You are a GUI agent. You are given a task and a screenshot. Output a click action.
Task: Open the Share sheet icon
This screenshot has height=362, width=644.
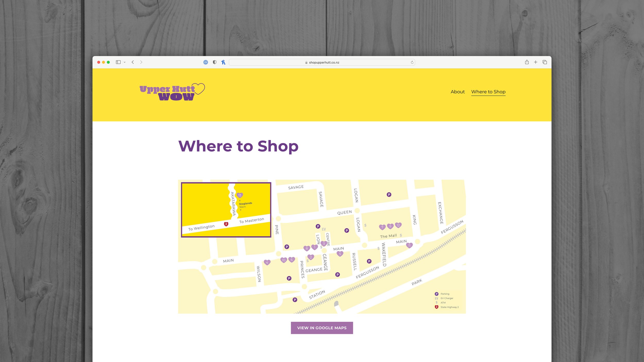point(527,62)
